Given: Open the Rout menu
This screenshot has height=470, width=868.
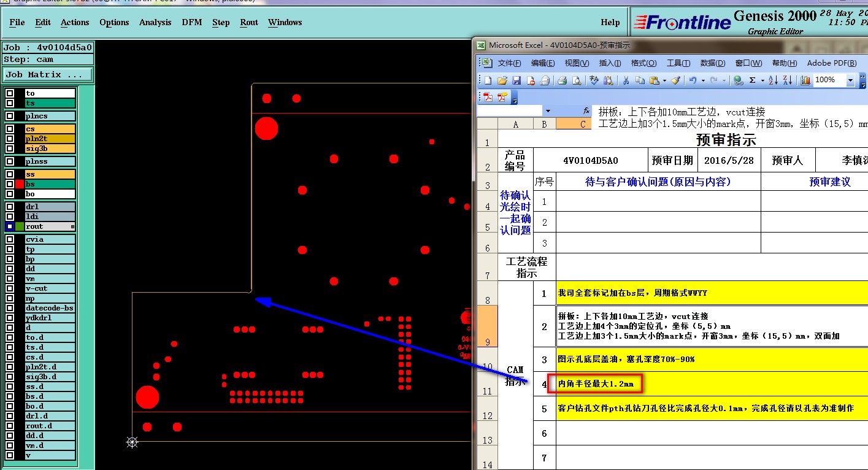Looking at the screenshot, I should [249, 22].
